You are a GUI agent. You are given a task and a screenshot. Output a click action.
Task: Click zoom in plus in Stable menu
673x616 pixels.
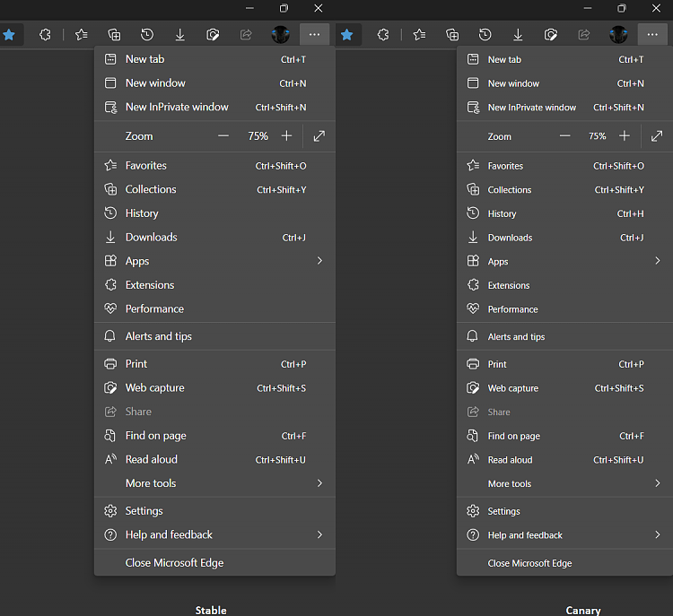[287, 136]
